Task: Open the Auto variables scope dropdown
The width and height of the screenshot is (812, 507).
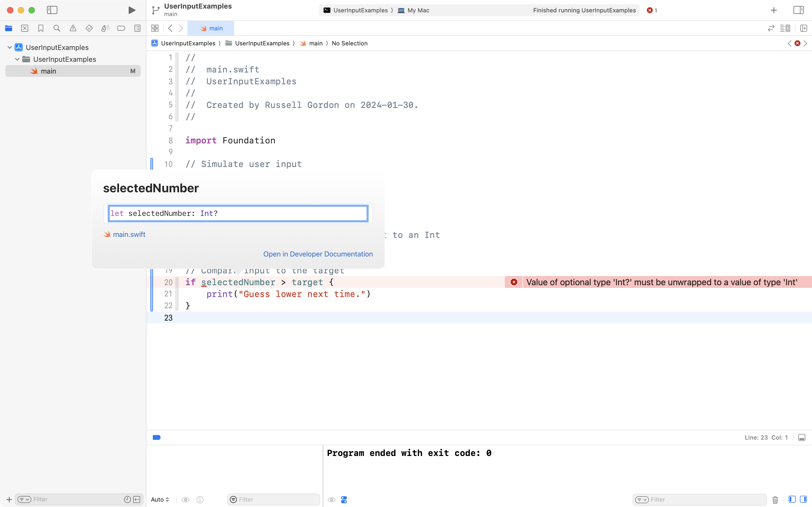Action: coord(160,499)
